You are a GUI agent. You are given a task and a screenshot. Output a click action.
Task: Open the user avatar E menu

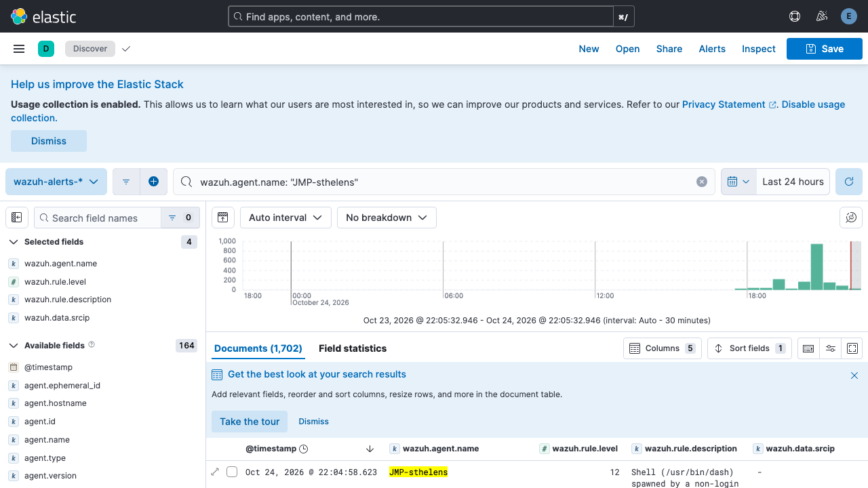click(x=849, y=16)
